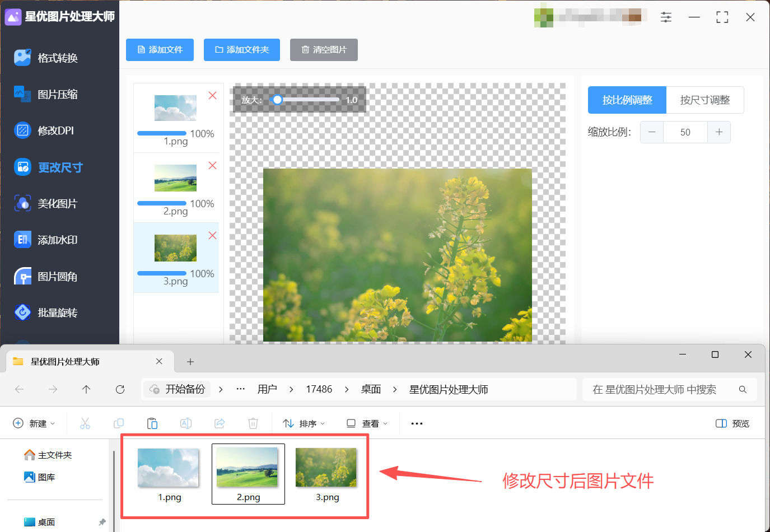Click the 开始备份 button in the address bar
This screenshot has height=532, width=770.
point(178,389)
